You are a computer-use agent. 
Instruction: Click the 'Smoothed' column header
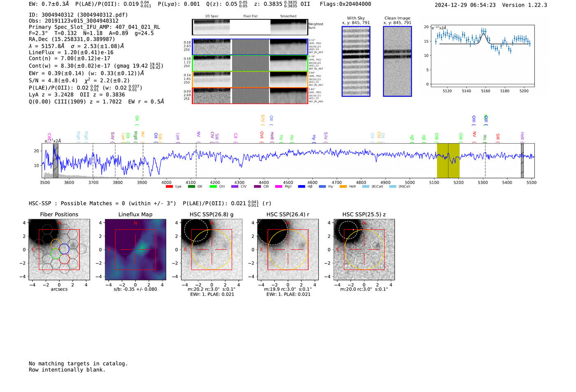pyautogui.click(x=288, y=16)
